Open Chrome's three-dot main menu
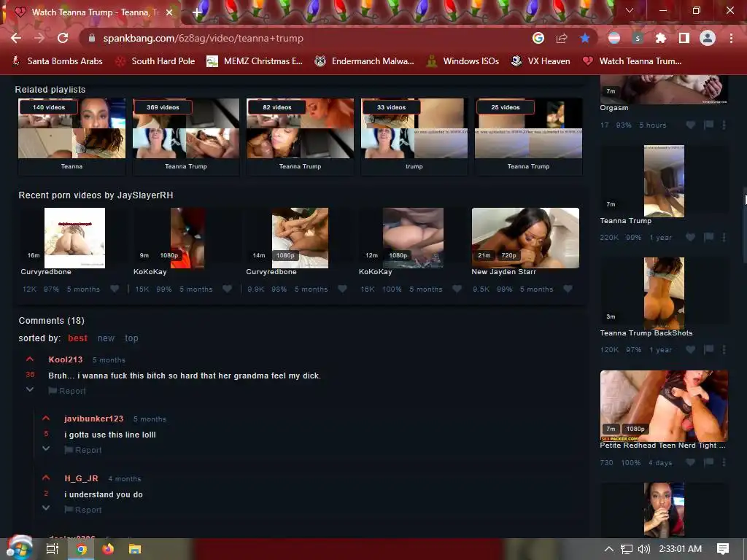747x560 pixels. (x=731, y=38)
